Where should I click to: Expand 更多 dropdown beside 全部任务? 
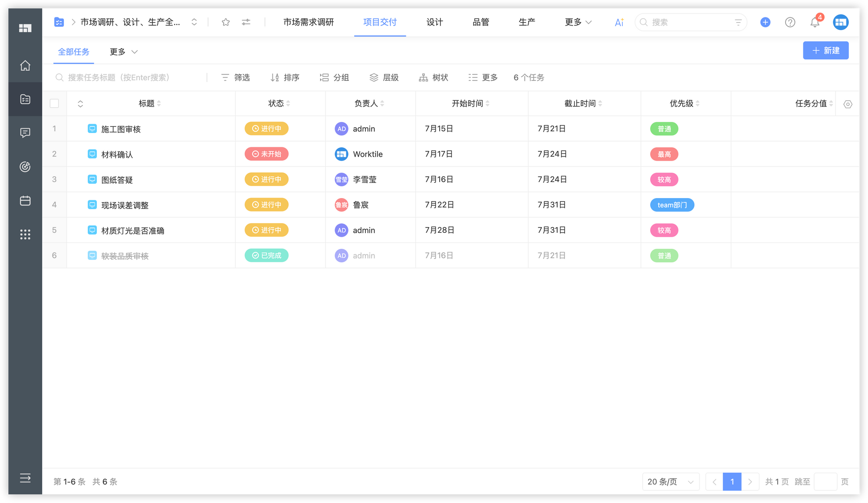(124, 52)
